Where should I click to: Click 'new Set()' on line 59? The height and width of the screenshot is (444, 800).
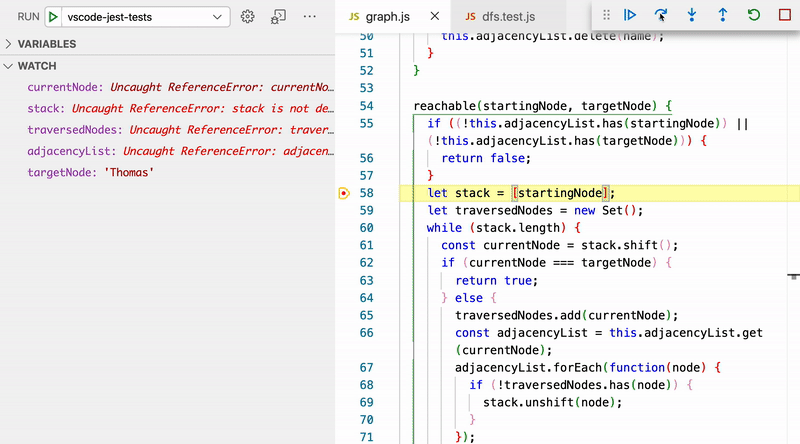603,211
